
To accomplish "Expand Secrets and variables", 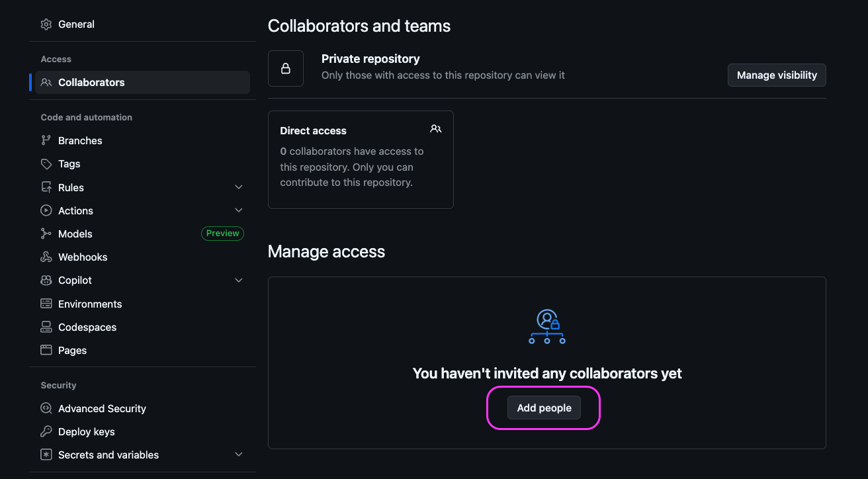I will tap(238, 455).
